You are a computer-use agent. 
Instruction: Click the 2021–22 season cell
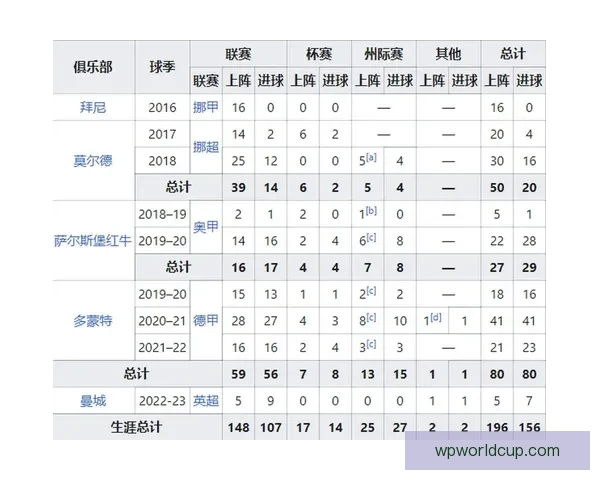(x=162, y=348)
